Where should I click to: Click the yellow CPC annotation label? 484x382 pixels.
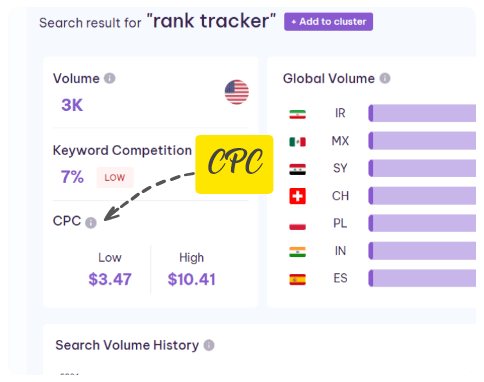click(x=234, y=164)
